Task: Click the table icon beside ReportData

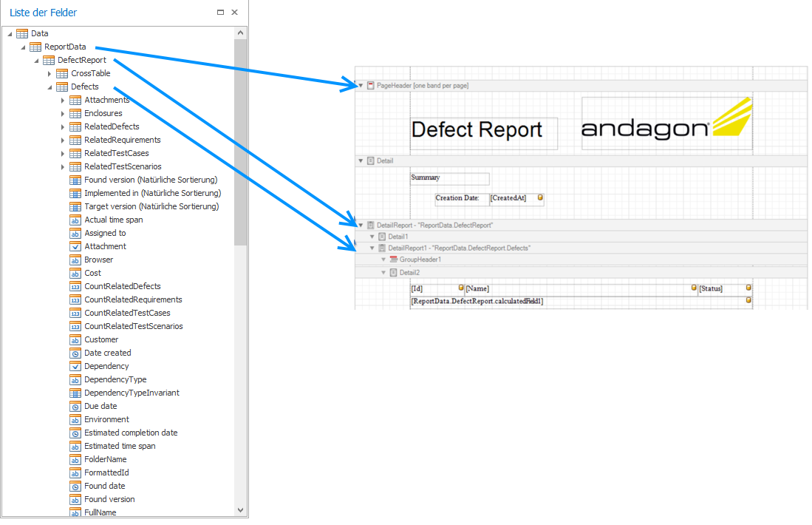Action: (35, 47)
